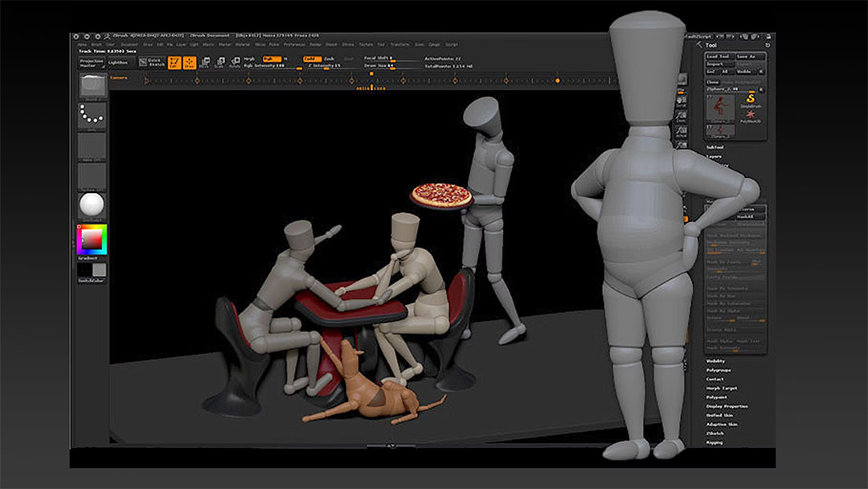868x489 pixels.
Task: Select the Scale transform icon
Action: (x=219, y=63)
